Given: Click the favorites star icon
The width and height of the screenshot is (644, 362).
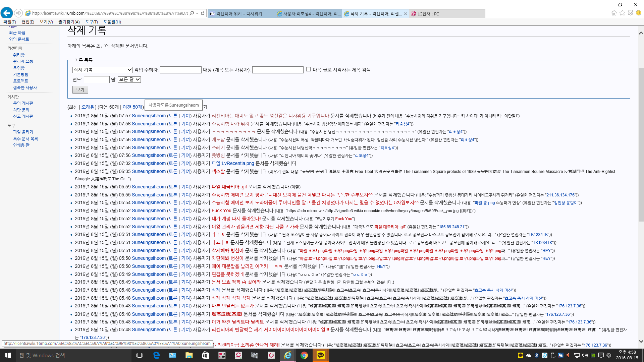Looking at the screenshot, I should coord(622,13).
